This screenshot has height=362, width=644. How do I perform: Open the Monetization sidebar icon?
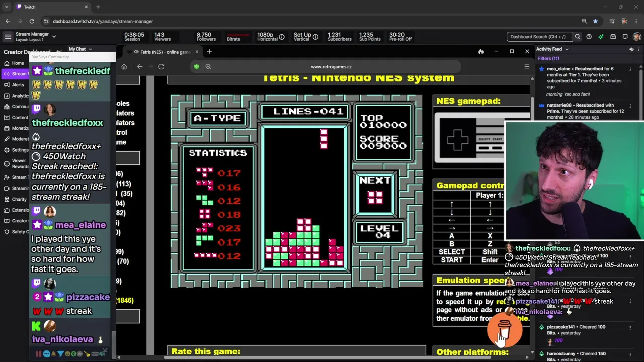(x=7, y=128)
